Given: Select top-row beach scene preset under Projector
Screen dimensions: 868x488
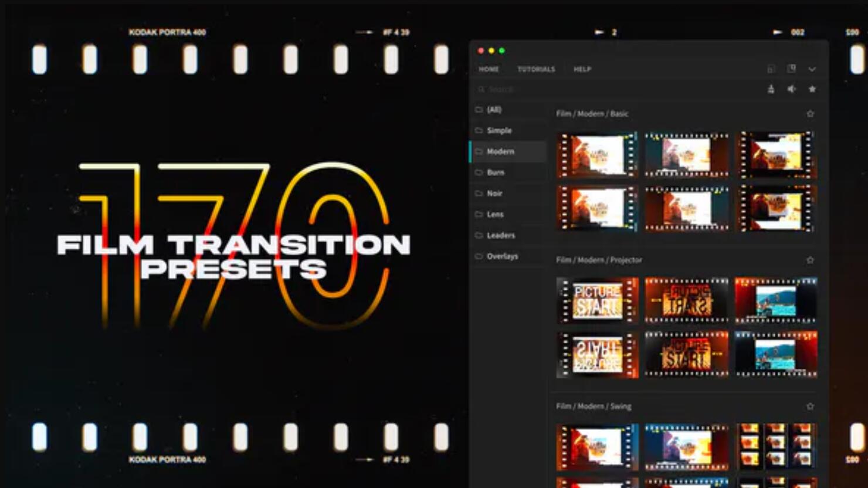Looking at the screenshot, I should pos(776,300).
